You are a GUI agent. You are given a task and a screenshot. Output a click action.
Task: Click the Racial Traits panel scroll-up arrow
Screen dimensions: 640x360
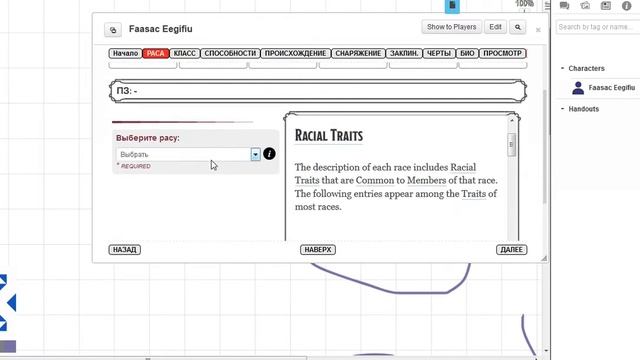click(x=512, y=120)
